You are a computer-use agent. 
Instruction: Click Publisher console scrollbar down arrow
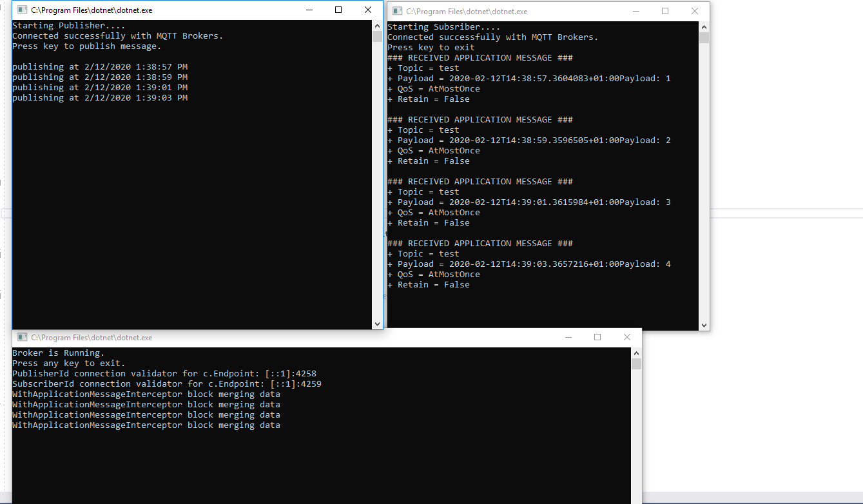(x=378, y=324)
